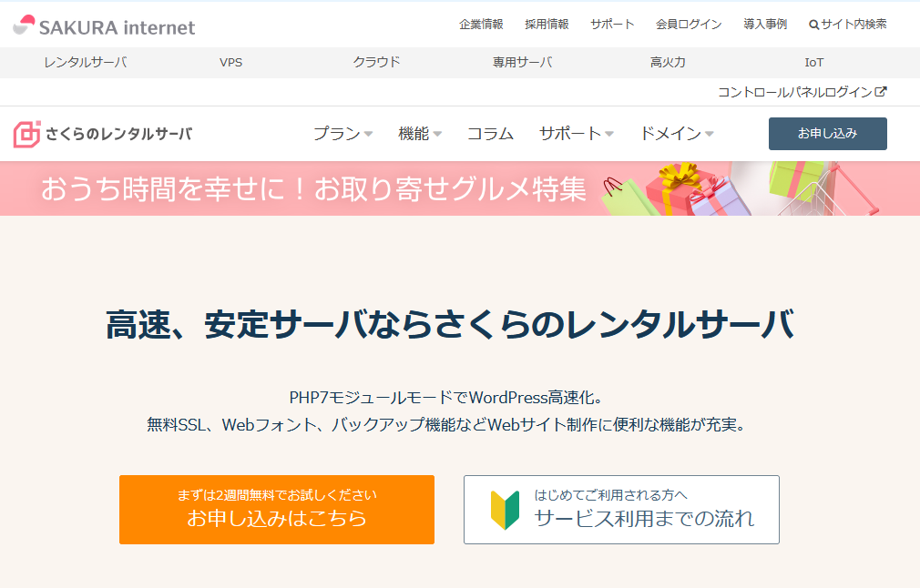Click the magnifying glass サイト内検索 icon
Viewport: 920px width, 588px height.
tap(813, 25)
